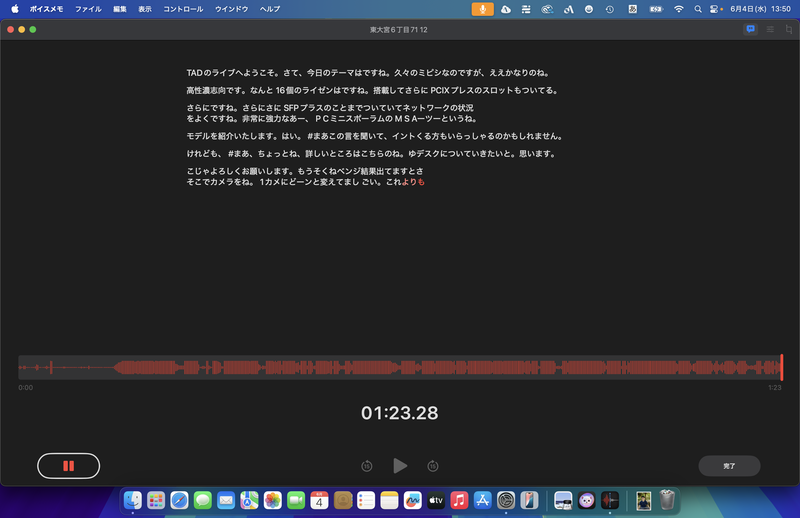
Task: Open Control Center
Action: click(x=715, y=9)
